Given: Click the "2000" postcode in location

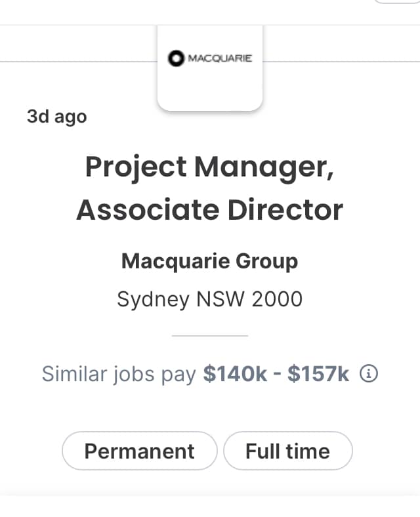Looking at the screenshot, I should 276,299.
